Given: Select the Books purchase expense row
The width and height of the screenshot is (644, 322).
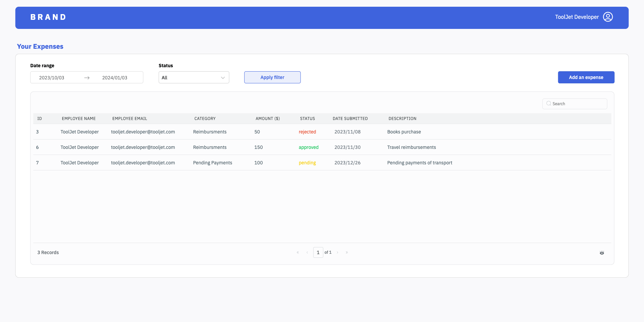Looking at the screenshot, I should (404, 132).
